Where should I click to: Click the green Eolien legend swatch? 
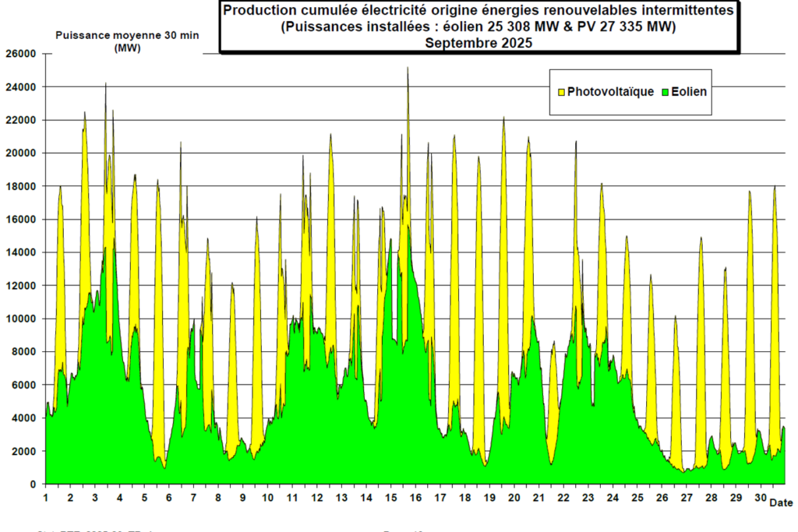pyautogui.click(x=665, y=92)
